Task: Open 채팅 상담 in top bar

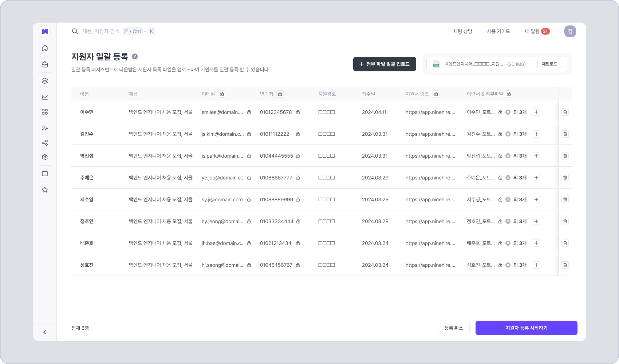Action: 463,31
